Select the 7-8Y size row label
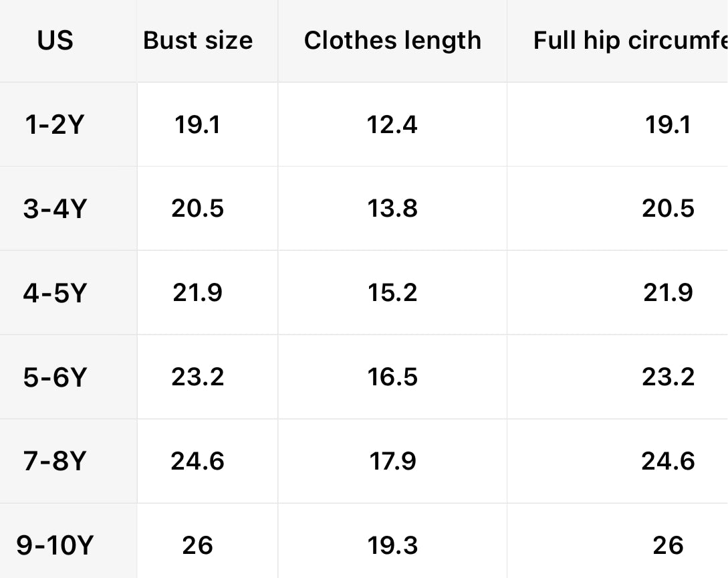 [55, 462]
